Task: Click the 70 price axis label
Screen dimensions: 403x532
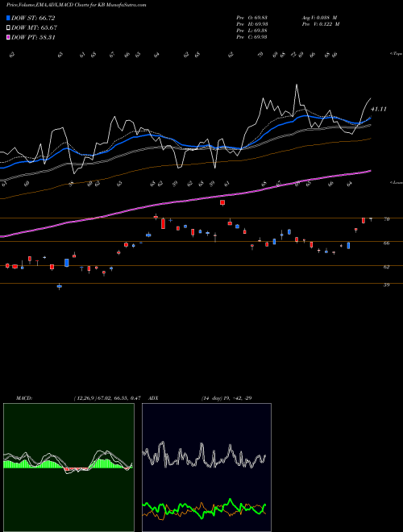Action: point(386,219)
